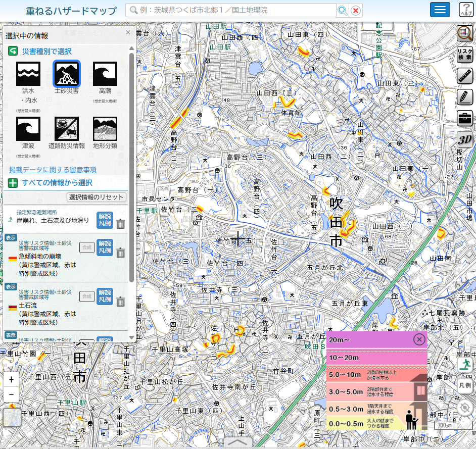The height and width of the screenshot is (449, 476).
Task: Open the ヘルプ help menu
Action: 465,10
